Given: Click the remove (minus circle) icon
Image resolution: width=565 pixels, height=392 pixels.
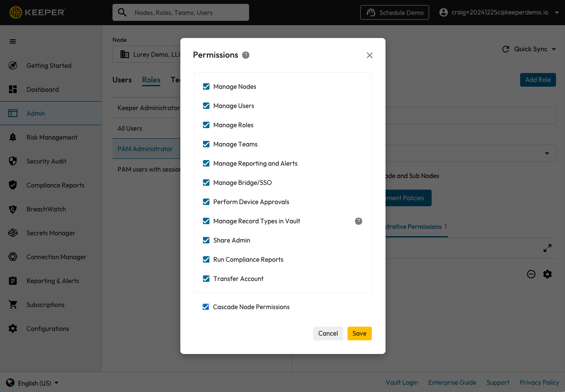Looking at the screenshot, I should (x=531, y=274).
